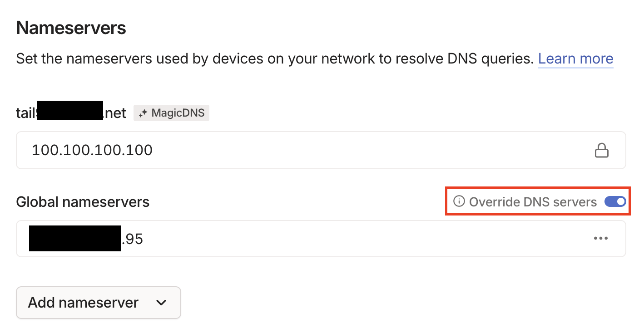644x333 pixels.
Task: Click the MagicDNS badge
Action: [171, 113]
